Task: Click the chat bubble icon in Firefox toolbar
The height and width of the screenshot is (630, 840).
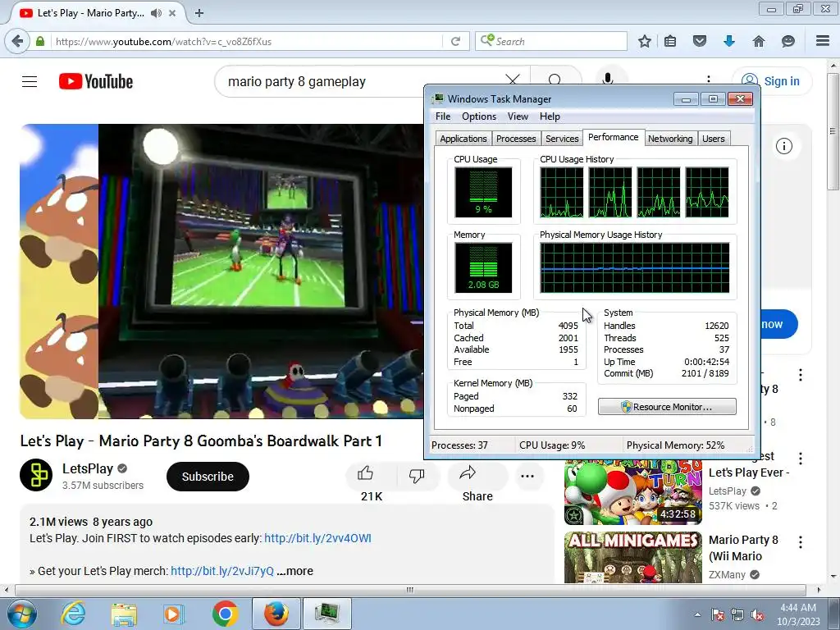Action: point(788,41)
